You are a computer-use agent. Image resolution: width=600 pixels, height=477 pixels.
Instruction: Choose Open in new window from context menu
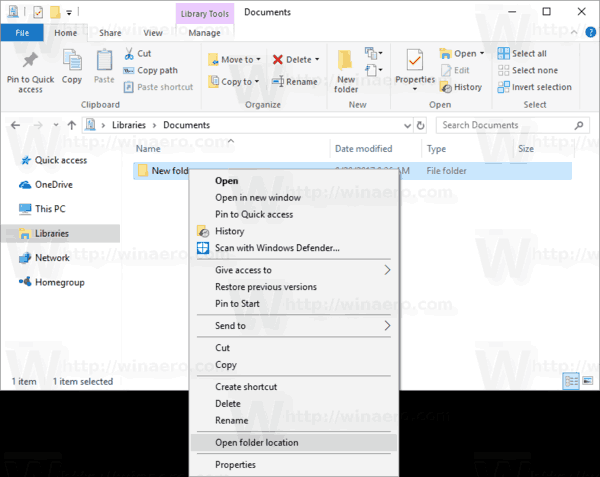294,198
